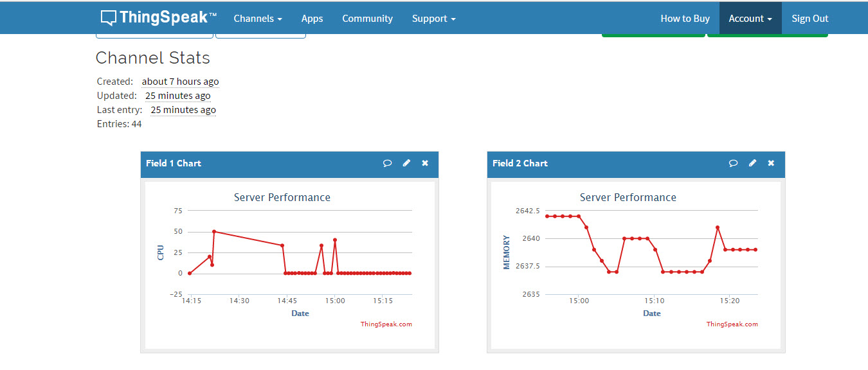This screenshot has height=370, width=868.
Task: Click the ThingSpeak speech bubble logo
Action: 109,17
